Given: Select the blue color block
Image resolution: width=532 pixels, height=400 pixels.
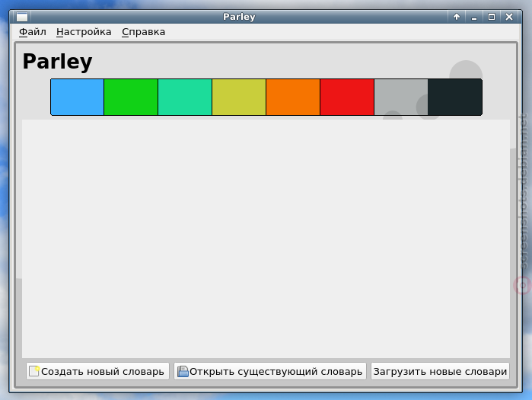Looking at the screenshot, I should point(78,97).
